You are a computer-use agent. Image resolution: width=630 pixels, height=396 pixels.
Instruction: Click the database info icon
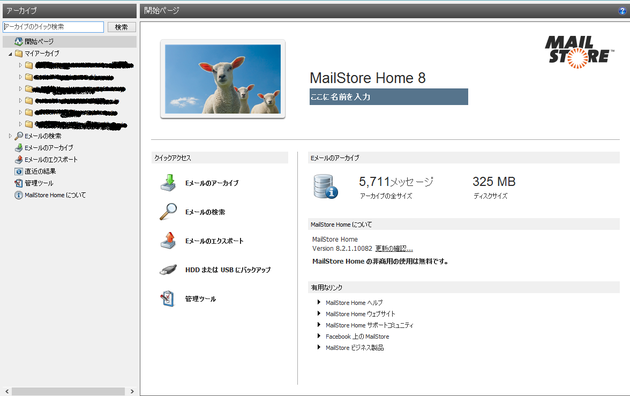(325, 187)
